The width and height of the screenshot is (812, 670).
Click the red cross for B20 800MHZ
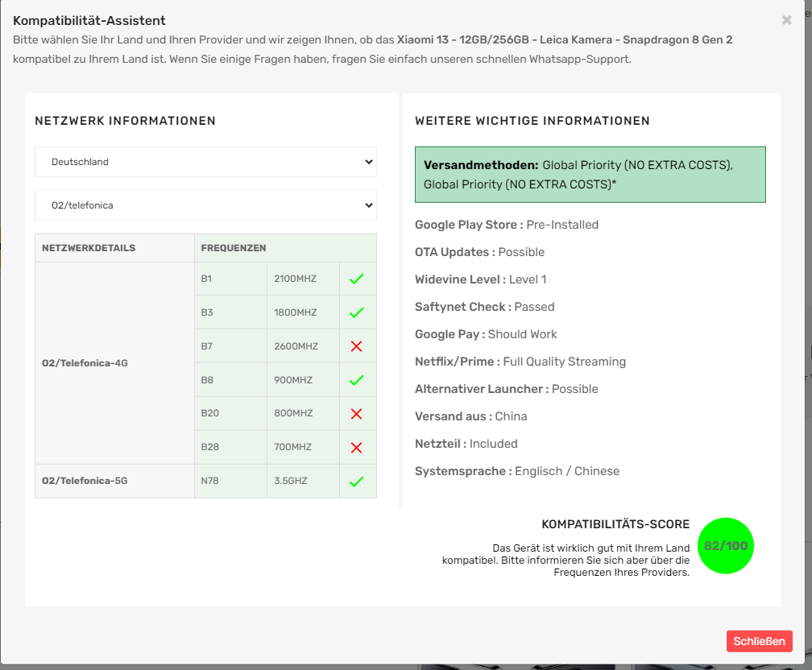(x=357, y=414)
